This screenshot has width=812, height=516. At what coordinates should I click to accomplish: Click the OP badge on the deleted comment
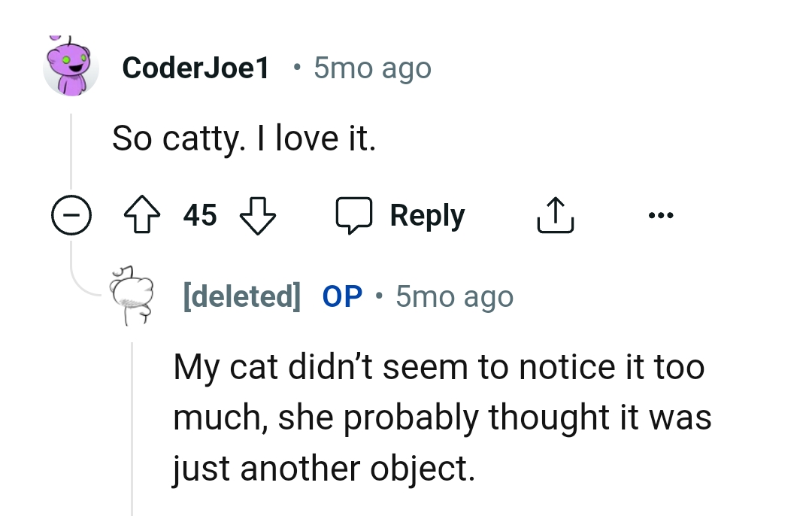pyautogui.click(x=342, y=296)
